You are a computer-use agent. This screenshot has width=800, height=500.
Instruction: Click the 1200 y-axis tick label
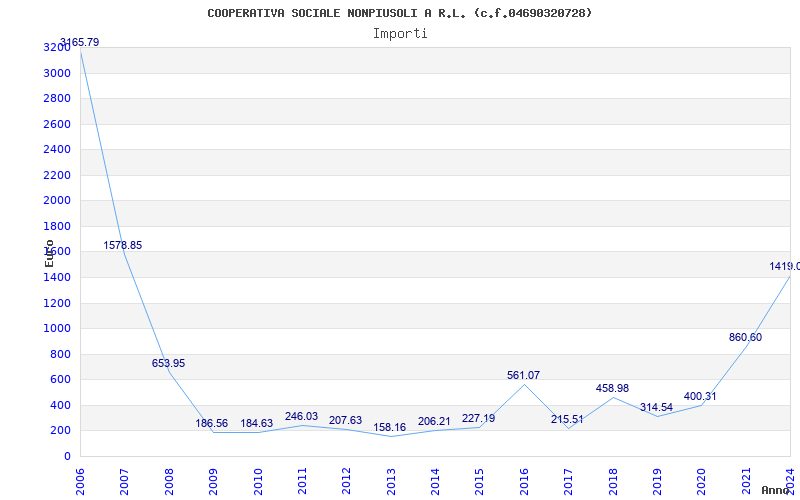click(57, 304)
